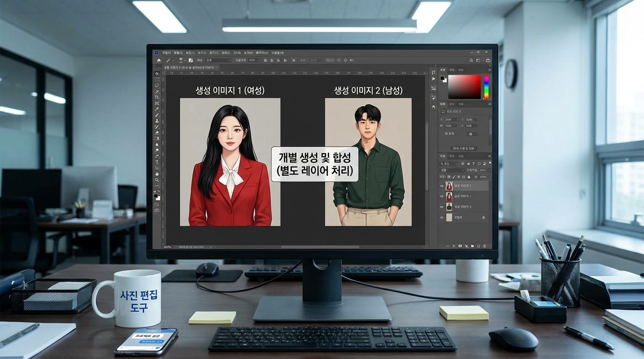Select the Move tool in the toolbox
The height and width of the screenshot is (359, 644).
pos(157,73)
